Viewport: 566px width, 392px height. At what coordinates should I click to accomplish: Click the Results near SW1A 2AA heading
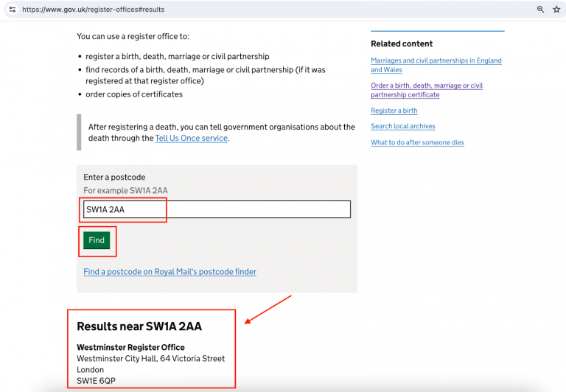pyautogui.click(x=139, y=326)
